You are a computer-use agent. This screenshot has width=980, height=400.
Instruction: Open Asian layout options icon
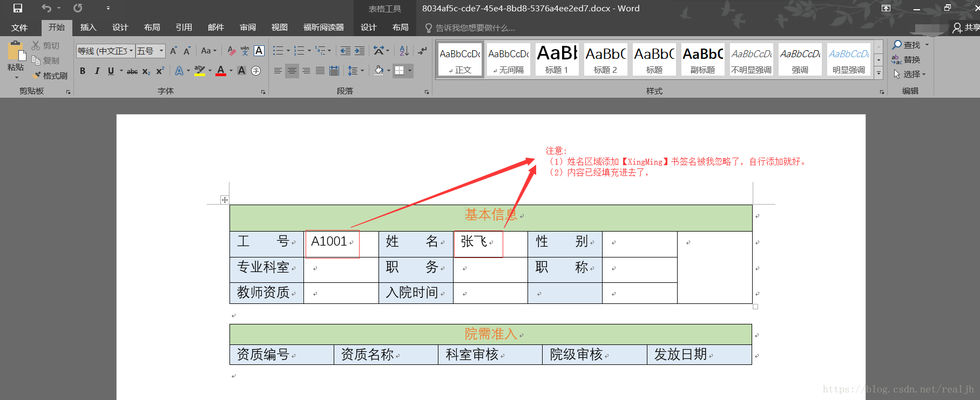379,51
